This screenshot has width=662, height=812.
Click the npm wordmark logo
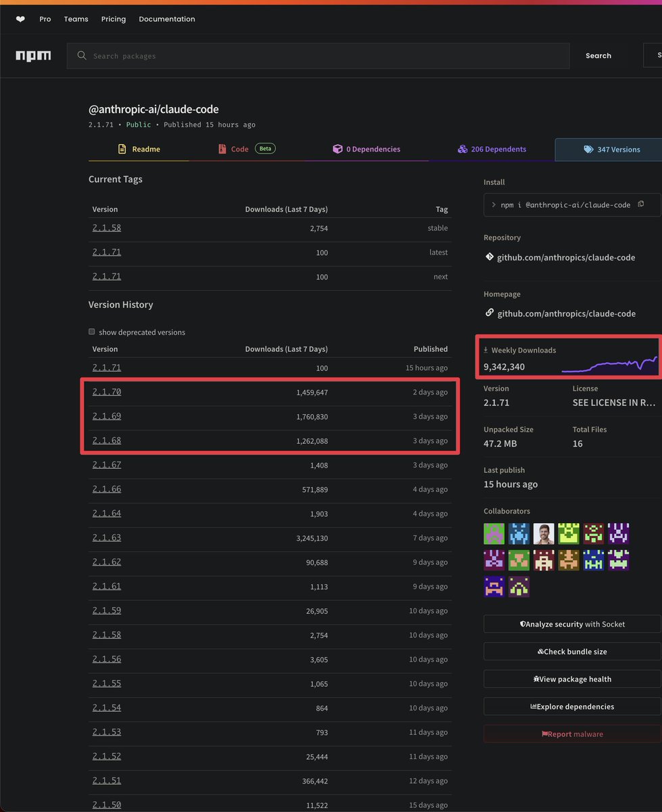click(33, 55)
